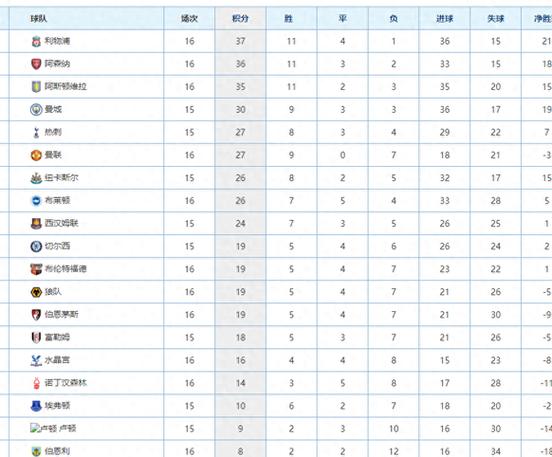
Task: Open the 西汉姆联 team link
Action: [61, 223]
